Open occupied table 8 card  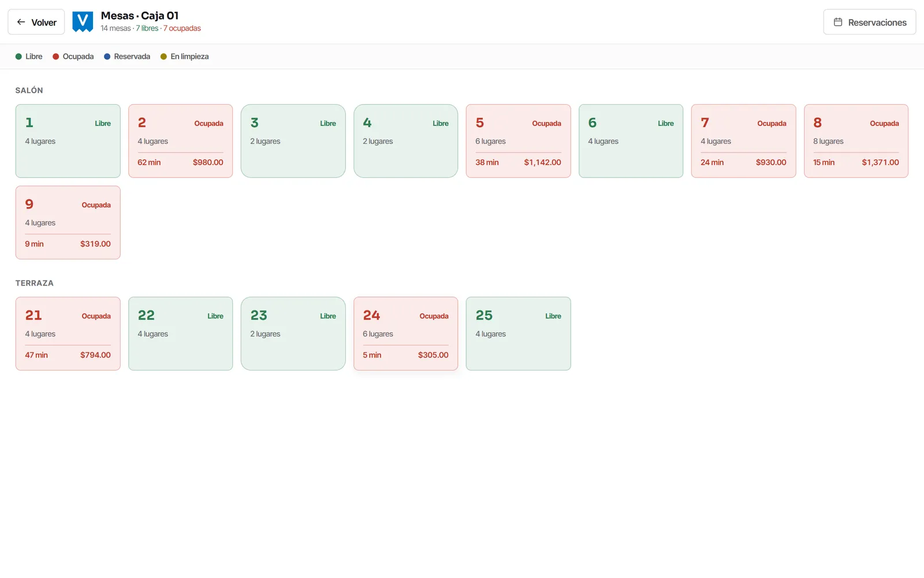tap(856, 141)
